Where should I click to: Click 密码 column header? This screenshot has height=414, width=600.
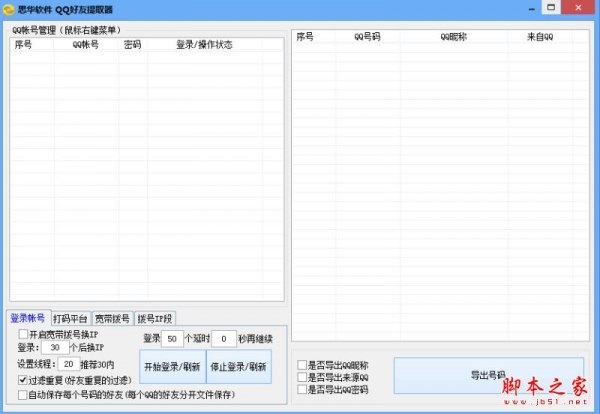(133, 44)
